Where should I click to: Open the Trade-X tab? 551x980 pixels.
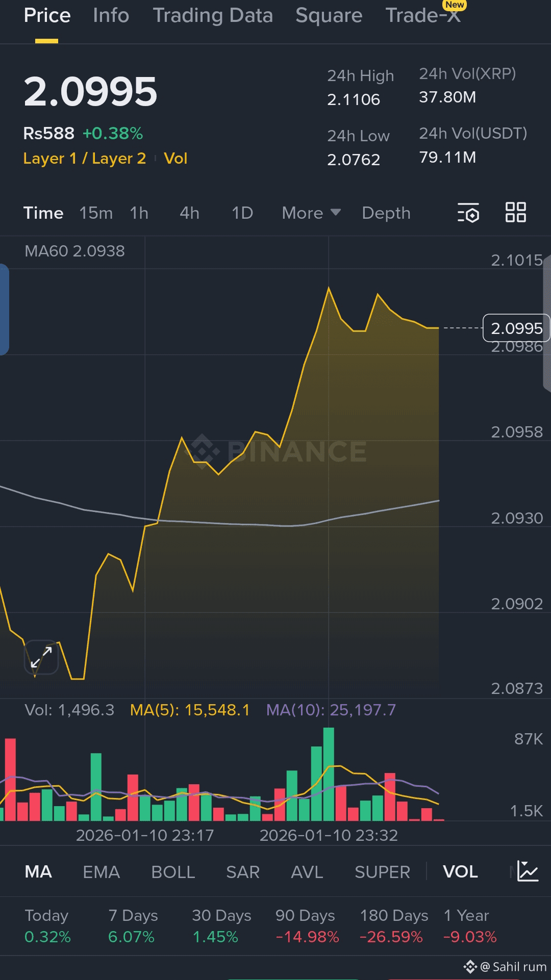423,15
